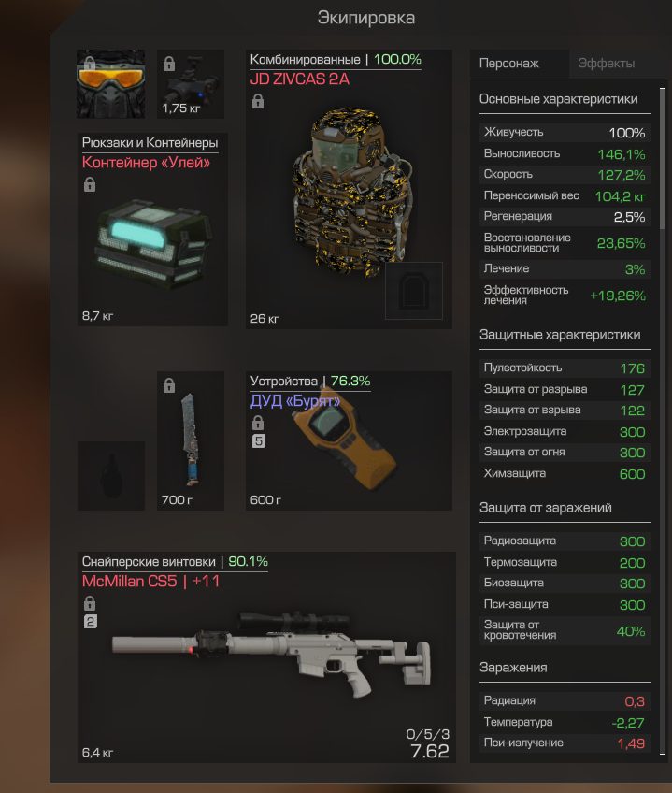Toggle the lock on McMillan CS5 rifle
Screen dimensions: 672x793
pos(90,603)
